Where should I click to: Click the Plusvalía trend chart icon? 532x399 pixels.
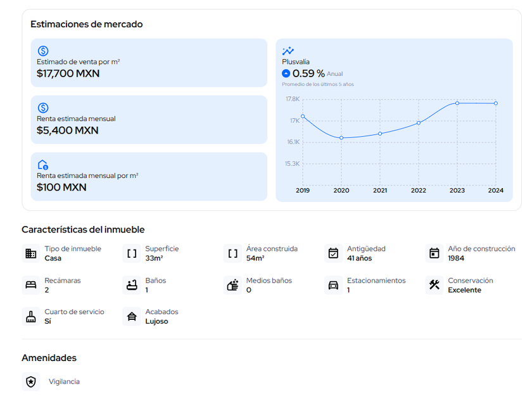point(288,51)
